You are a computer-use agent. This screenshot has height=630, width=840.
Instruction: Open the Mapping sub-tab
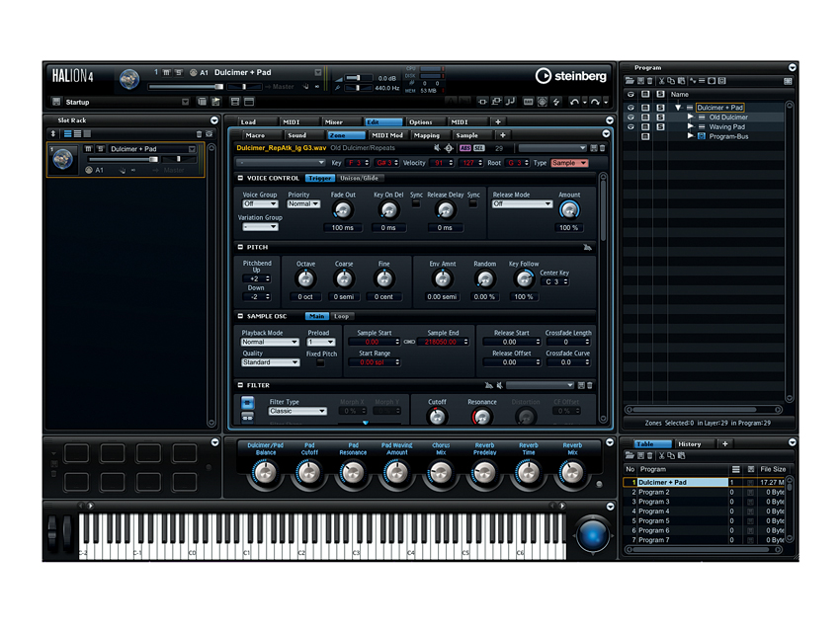click(x=429, y=135)
